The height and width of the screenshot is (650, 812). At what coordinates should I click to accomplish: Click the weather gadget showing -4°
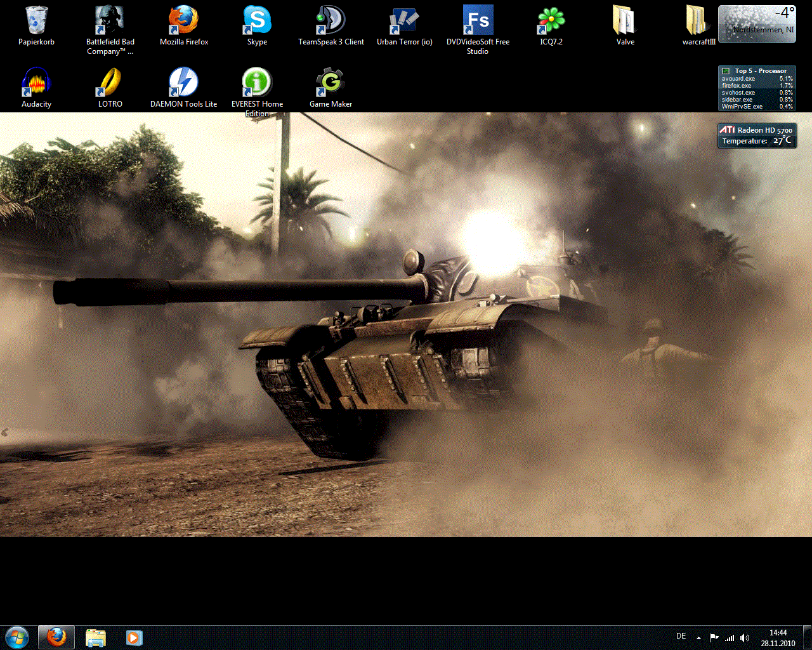757,24
